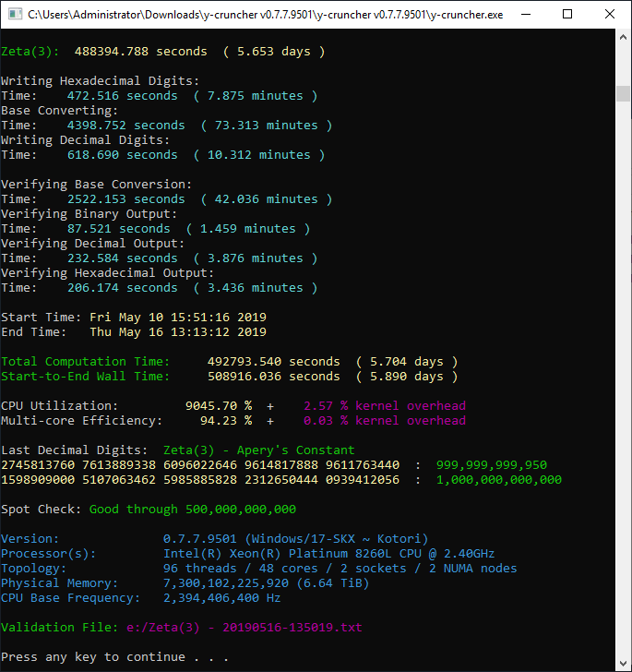This screenshot has height=672, width=632.
Task: Click the CPU Utilization value 9045.70 %
Action: click(218, 406)
